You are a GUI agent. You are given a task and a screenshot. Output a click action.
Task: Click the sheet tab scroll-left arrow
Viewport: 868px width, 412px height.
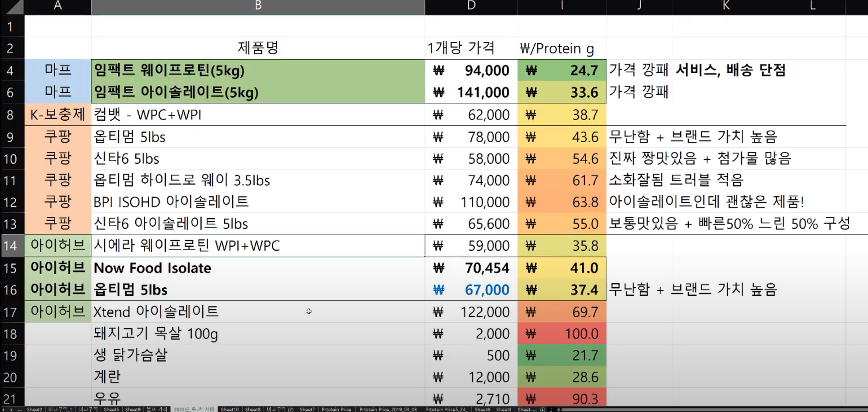coord(4,409)
